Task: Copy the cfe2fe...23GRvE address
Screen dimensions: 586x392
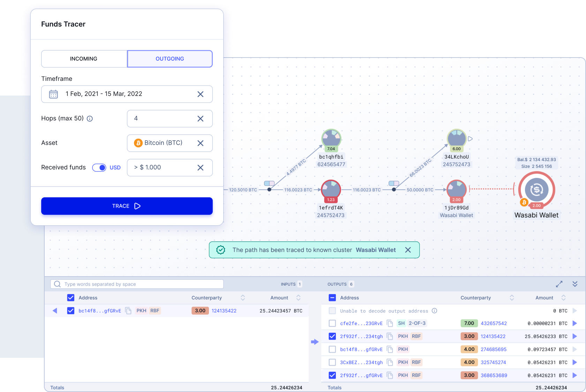Action: (x=390, y=324)
